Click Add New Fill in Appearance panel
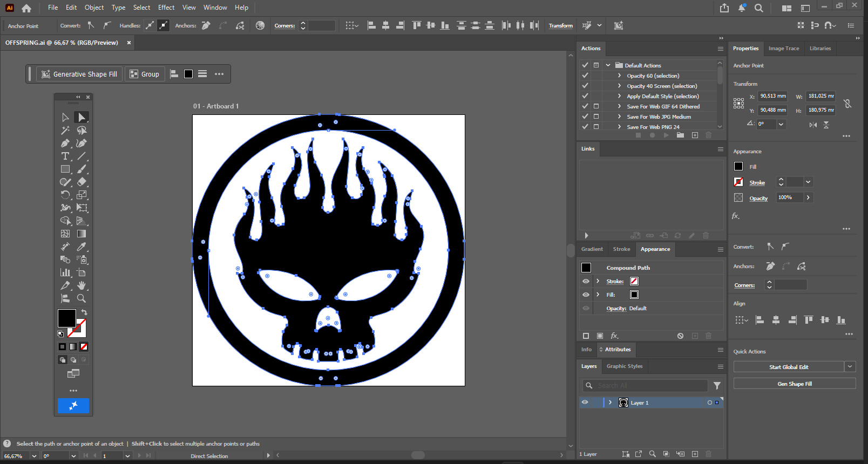Screen dimensions: 868x464 click(x=600, y=336)
